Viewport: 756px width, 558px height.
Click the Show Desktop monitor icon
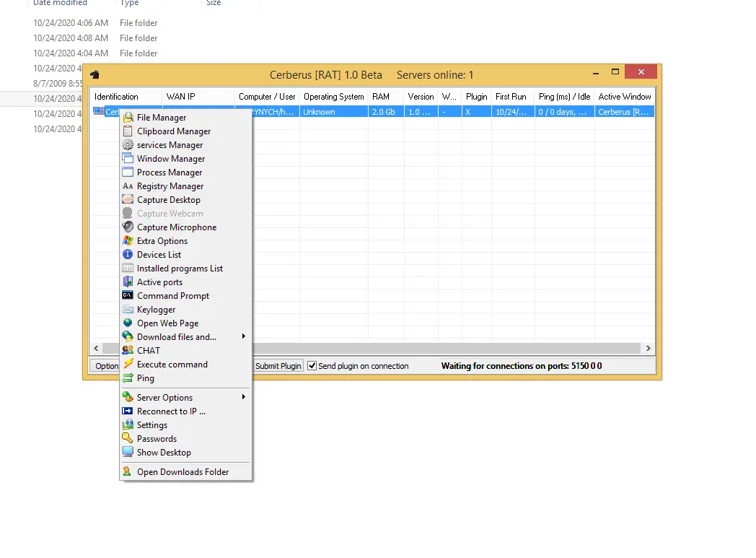pos(128,453)
